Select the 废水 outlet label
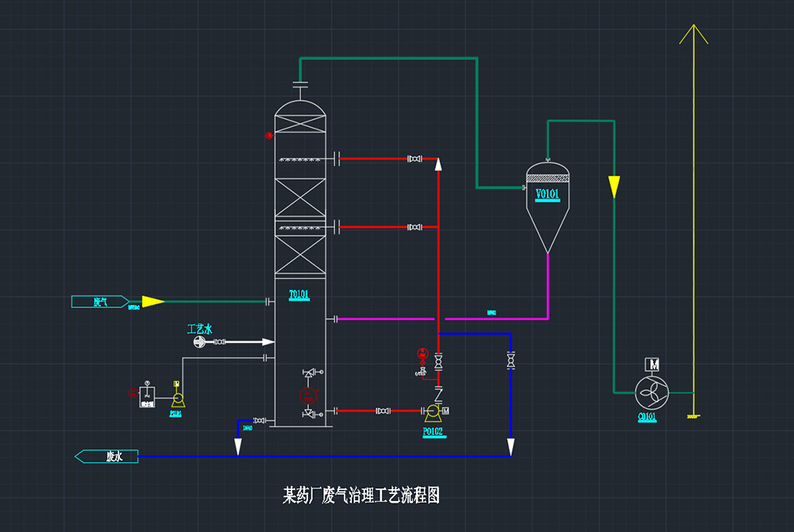The width and height of the screenshot is (794, 532). pyautogui.click(x=114, y=457)
